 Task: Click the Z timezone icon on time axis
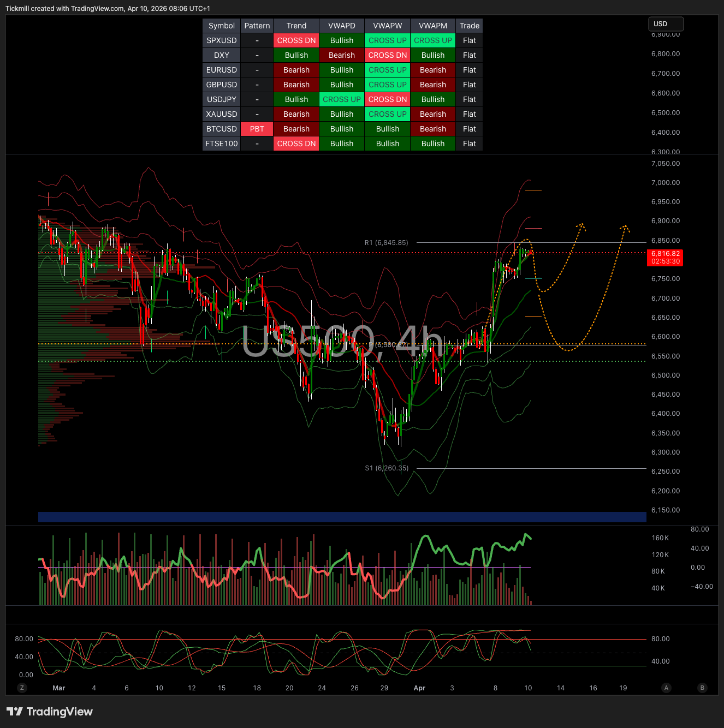pos(22,688)
